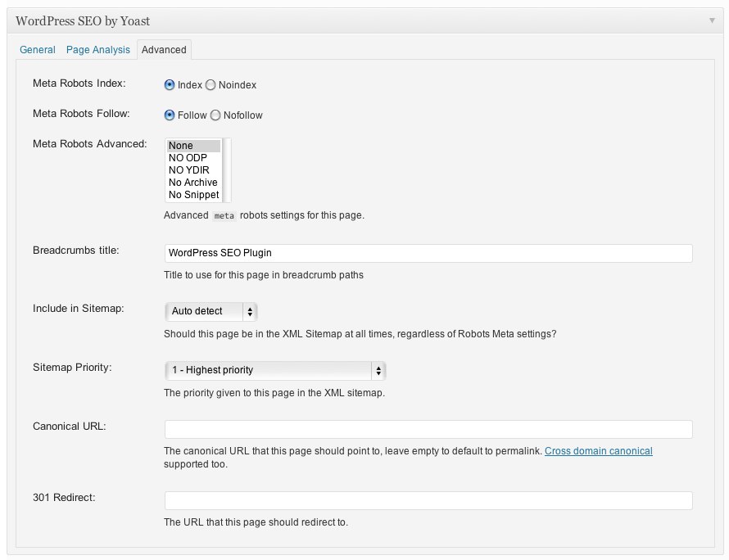Select None in Meta Robots Advanced list

[x=193, y=146]
